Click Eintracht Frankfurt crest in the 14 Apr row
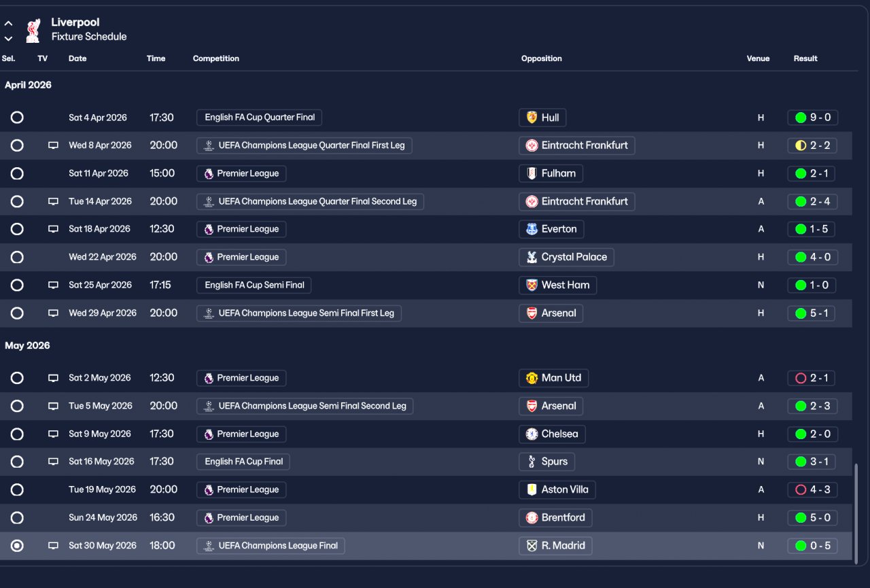 [532, 201]
